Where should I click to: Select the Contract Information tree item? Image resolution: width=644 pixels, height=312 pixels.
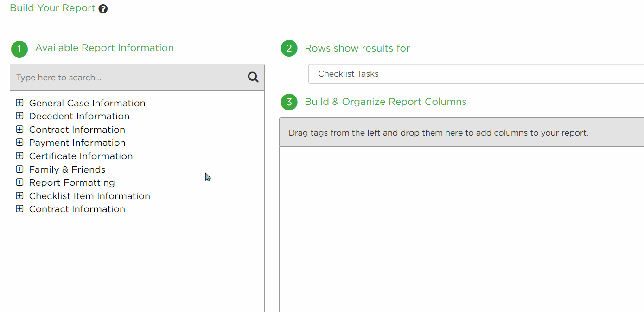coord(77,129)
